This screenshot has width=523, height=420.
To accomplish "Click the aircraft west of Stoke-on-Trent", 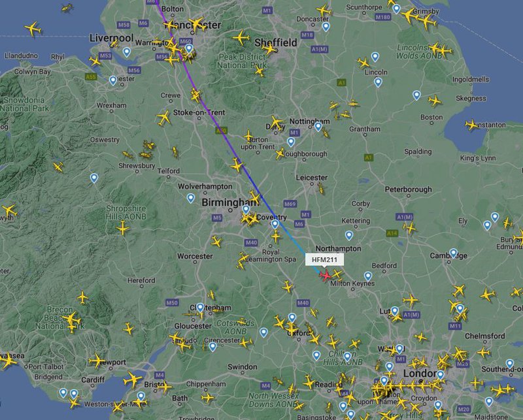I will pyautogui.click(x=163, y=118).
